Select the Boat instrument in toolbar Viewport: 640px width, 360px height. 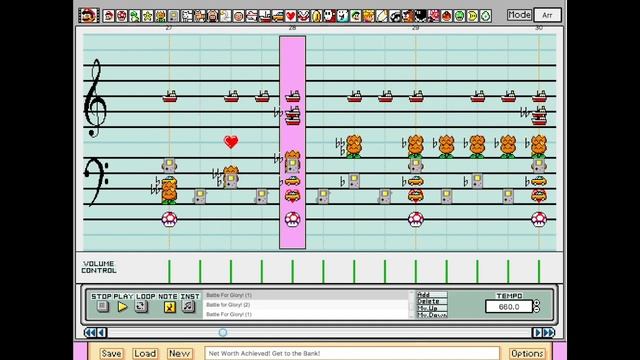pyautogui.click(x=265, y=16)
